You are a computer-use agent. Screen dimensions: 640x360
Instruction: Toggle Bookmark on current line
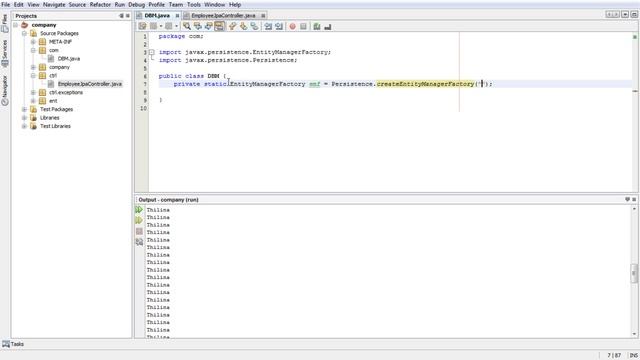coord(254,27)
